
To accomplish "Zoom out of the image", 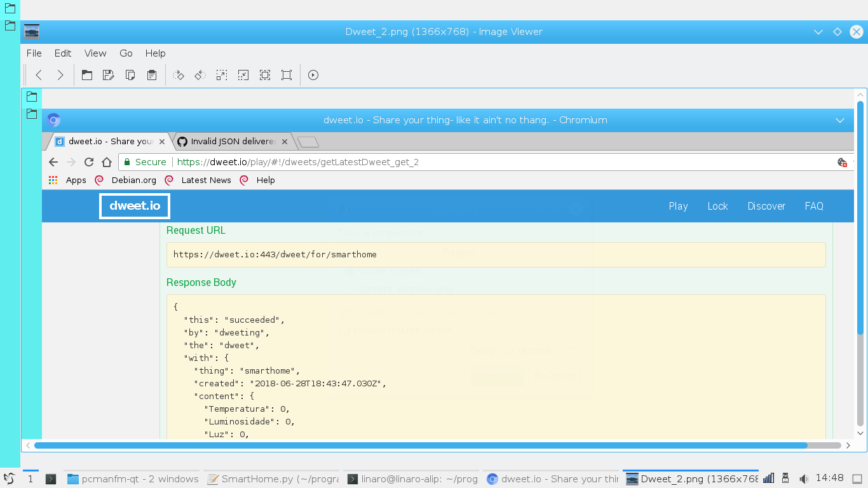I will 243,75.
